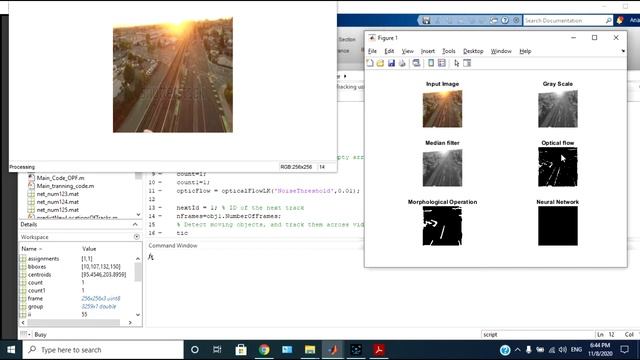Switch to MATLAB taskbar icon
Image resolution: width=640 pixels, height=360 pixels.
point(333,350)
